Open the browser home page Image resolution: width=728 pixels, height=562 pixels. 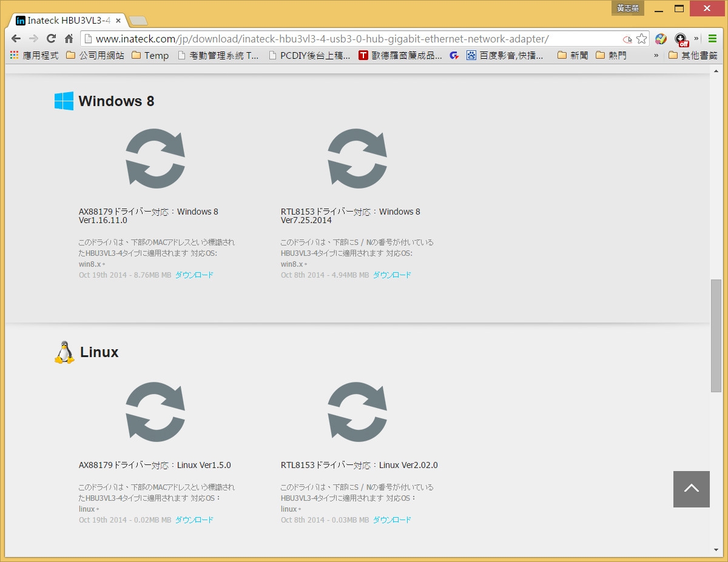[69, 38]
